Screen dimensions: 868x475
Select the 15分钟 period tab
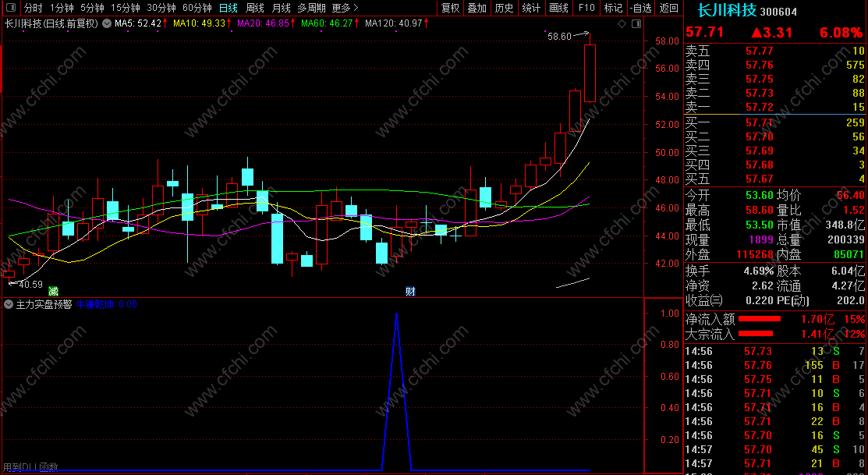click(125, 8)
